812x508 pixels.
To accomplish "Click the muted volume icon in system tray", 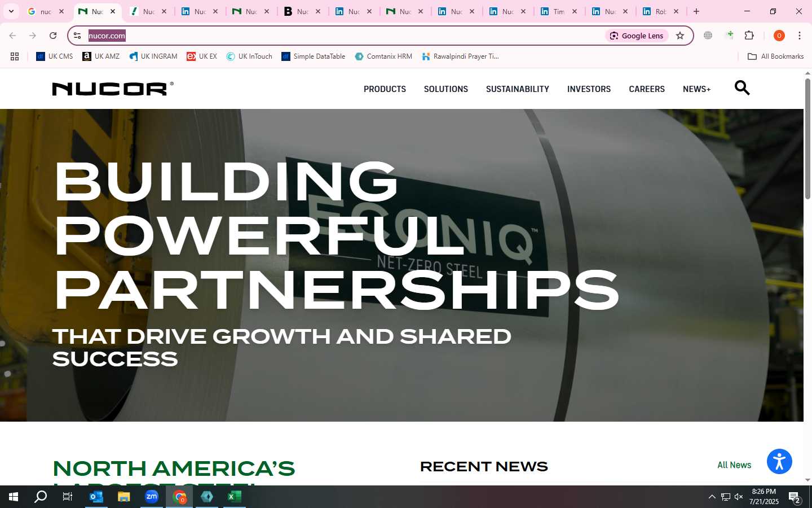I will pos(739,497).
